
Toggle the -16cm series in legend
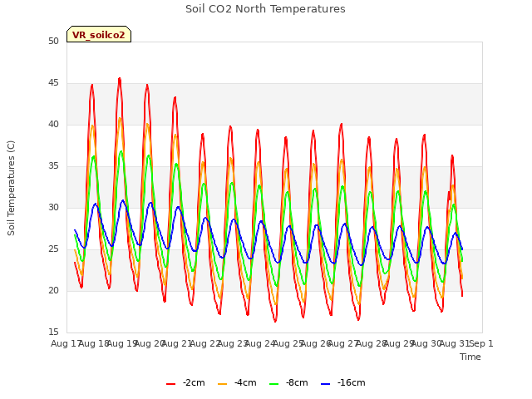343,383
